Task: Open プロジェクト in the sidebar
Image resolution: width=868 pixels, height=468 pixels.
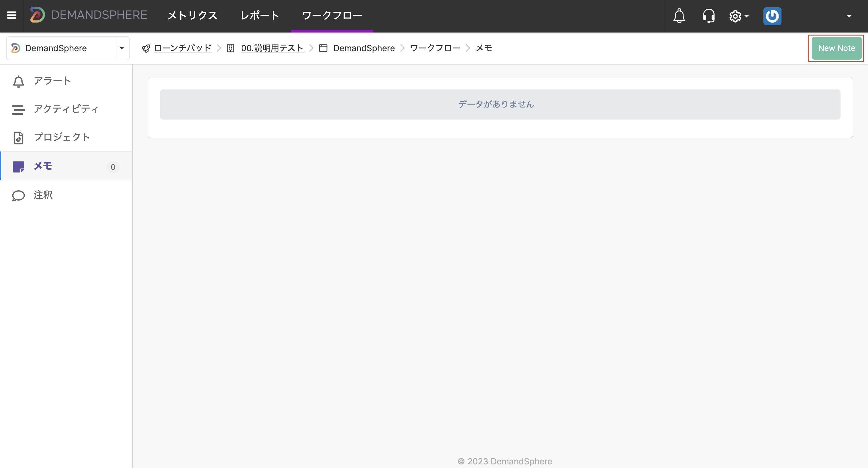Action: click(x=66, y=137)
